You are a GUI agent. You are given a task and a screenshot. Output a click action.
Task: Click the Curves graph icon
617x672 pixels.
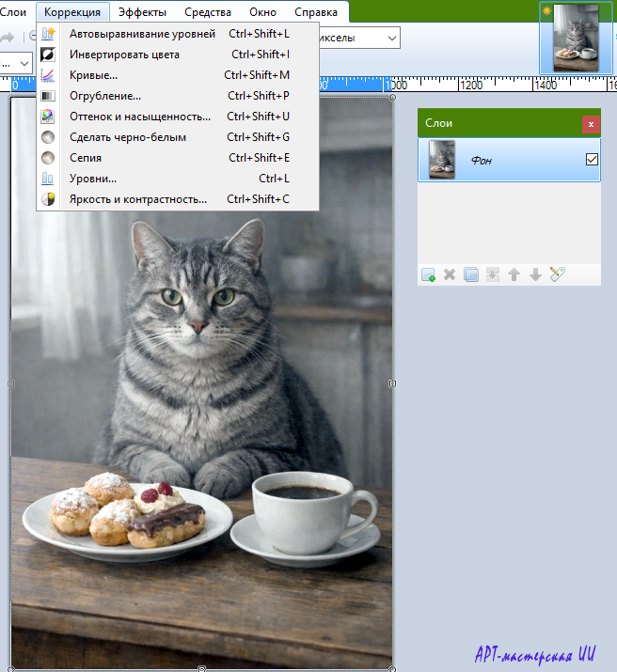click(48, 75)
